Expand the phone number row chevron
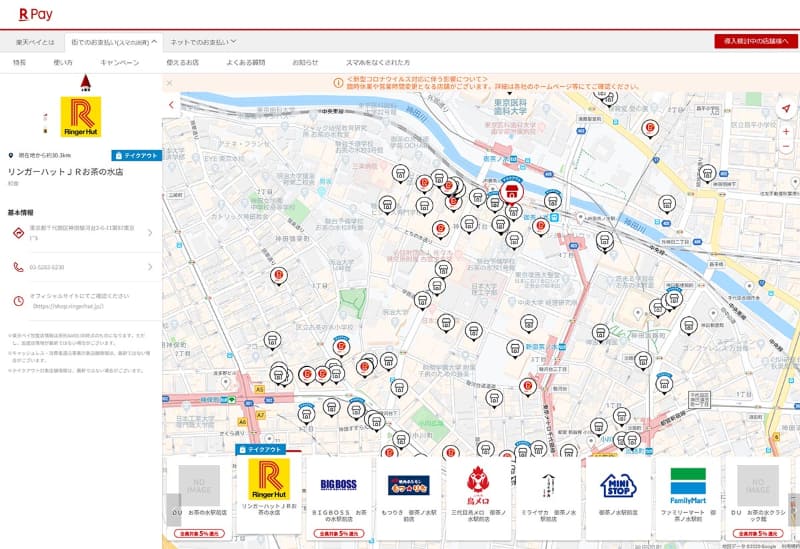 (150, 267)
